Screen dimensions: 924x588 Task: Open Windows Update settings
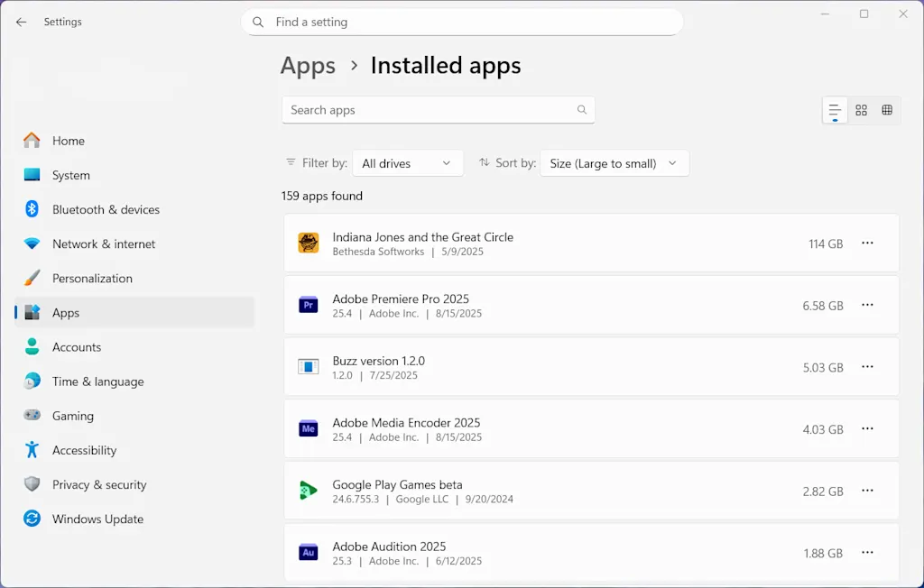pyautogui.click(x=97, y=519)
